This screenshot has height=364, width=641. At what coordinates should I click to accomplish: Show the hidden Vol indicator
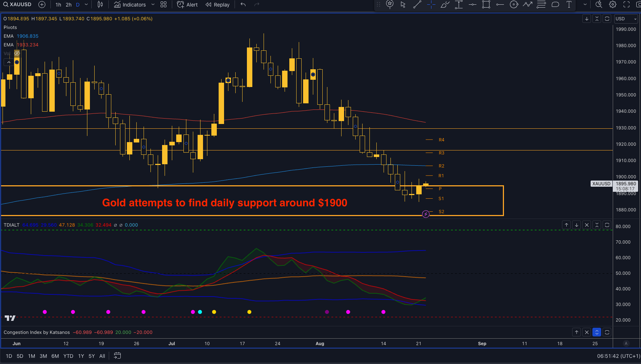click(x=17, y=54)
